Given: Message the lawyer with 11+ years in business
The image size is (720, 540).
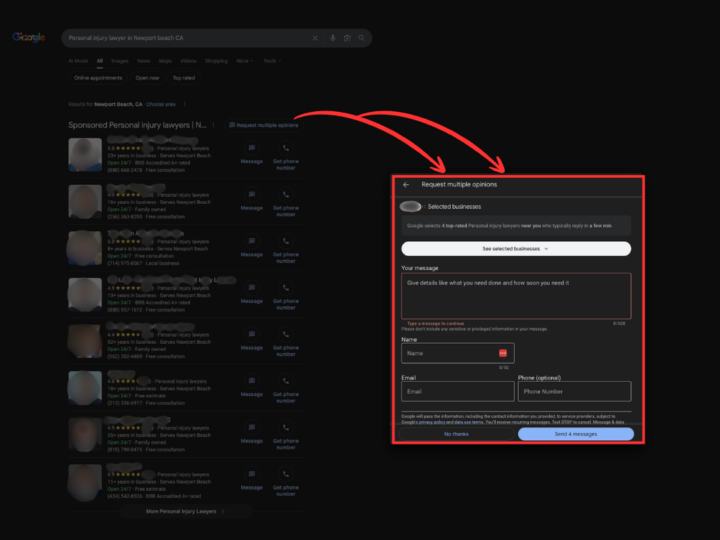Looking at the screenshot, I should click(x=252, y=480).
